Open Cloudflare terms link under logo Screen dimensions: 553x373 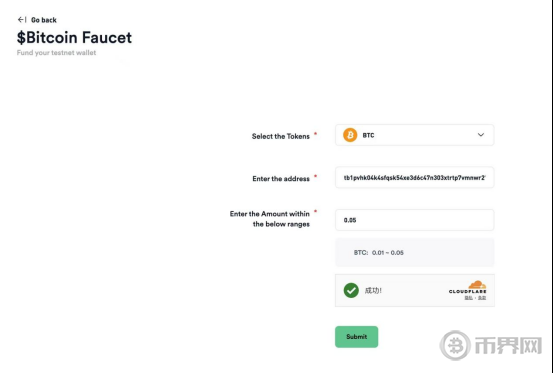[482, 298]
